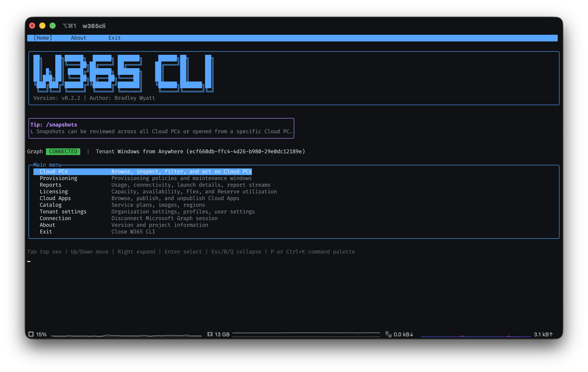Click the 0.0 kB download value
This screenshot has height=372, width=588.
pyautogui.click(x=403, y=334)
